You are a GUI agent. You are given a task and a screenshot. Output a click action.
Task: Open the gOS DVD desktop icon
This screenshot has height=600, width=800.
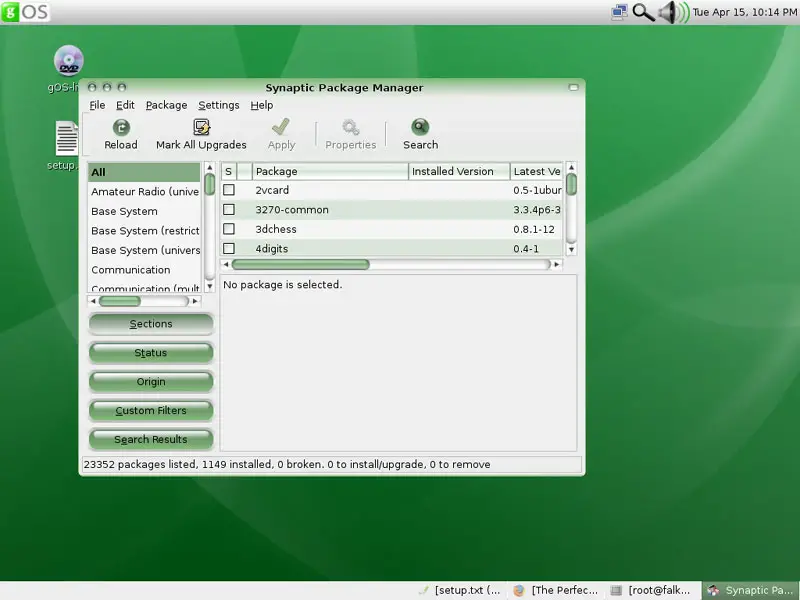68,60
